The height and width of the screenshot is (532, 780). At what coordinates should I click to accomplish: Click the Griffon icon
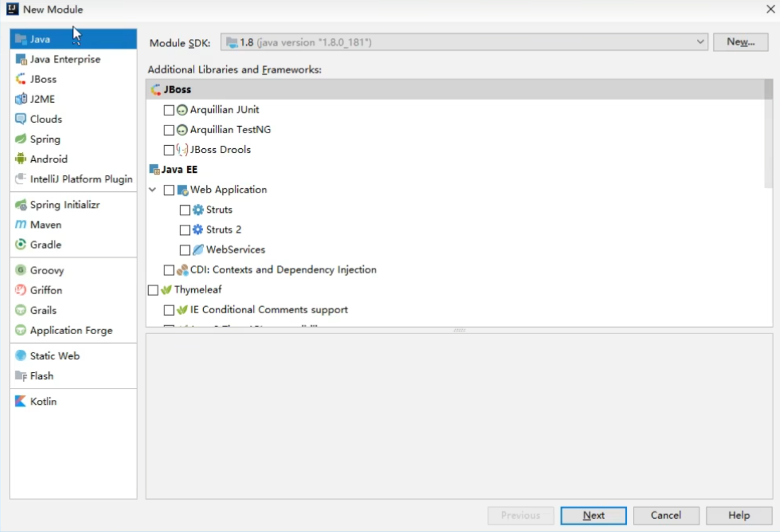click(21, 291)
